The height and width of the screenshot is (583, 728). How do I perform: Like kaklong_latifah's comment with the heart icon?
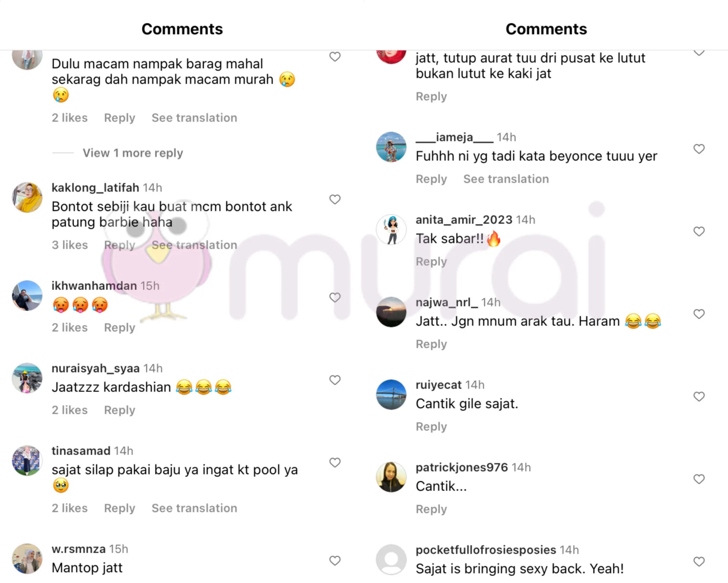(x=335, y=199)
